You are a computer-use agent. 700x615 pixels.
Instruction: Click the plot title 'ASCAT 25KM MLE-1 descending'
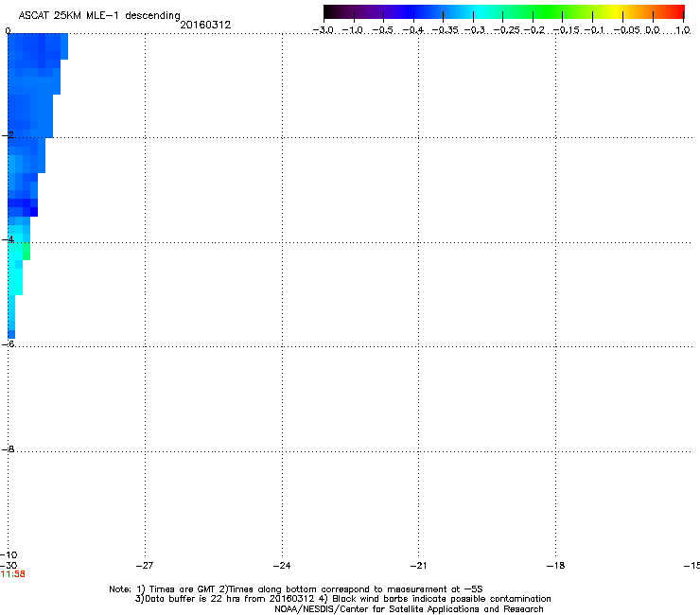pos(99,15)
